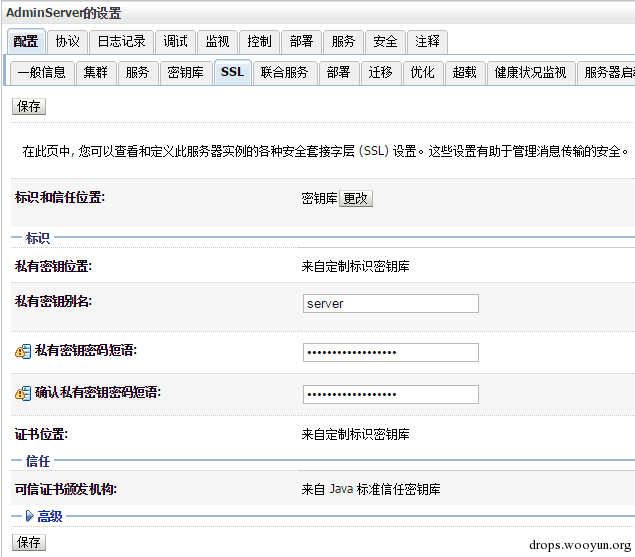
Task: Switch to 健康状况监视 sub-tab
Action: pyautogui.click(x=531, y=73)
